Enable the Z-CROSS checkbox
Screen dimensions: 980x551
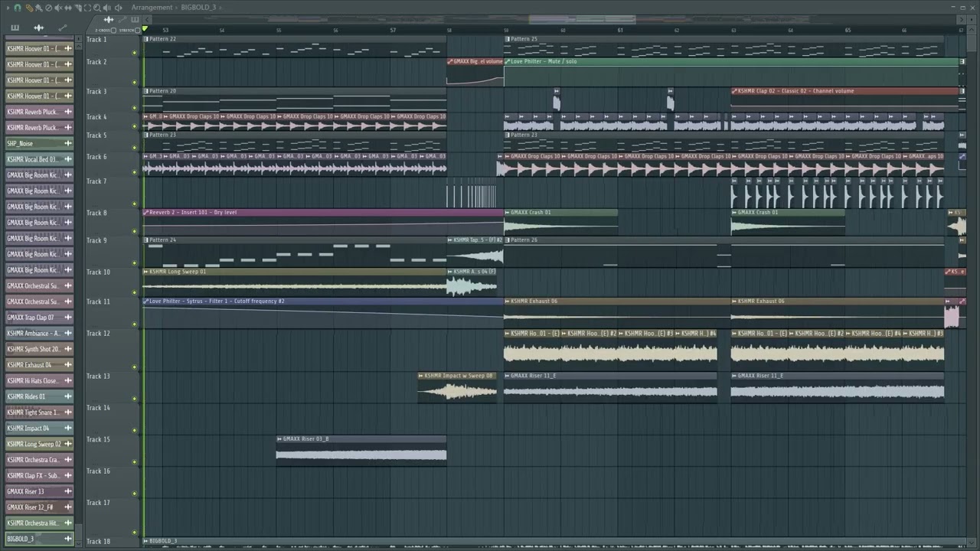click(113, 30)
